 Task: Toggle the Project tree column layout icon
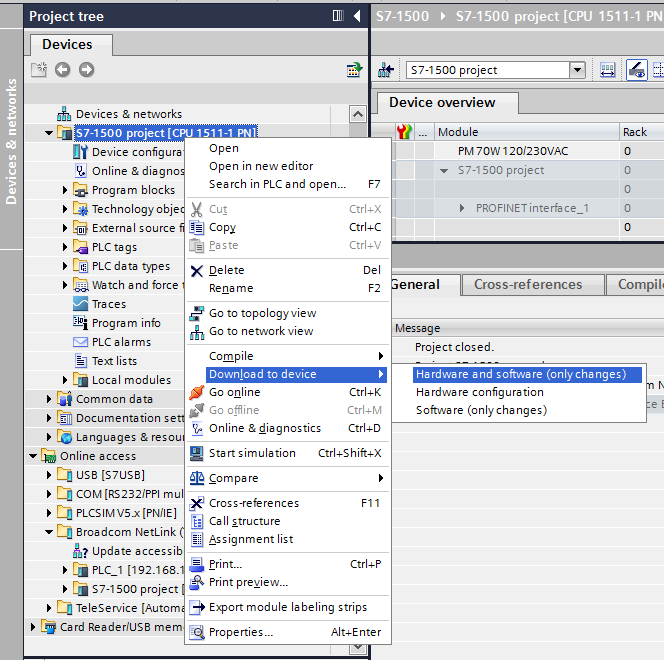[x=338, y=16]
